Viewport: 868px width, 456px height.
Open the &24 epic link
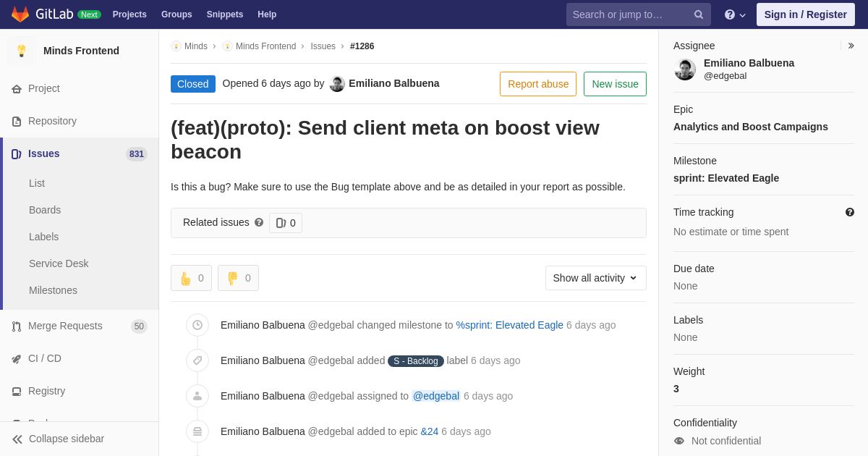click(x=430, y=431)
